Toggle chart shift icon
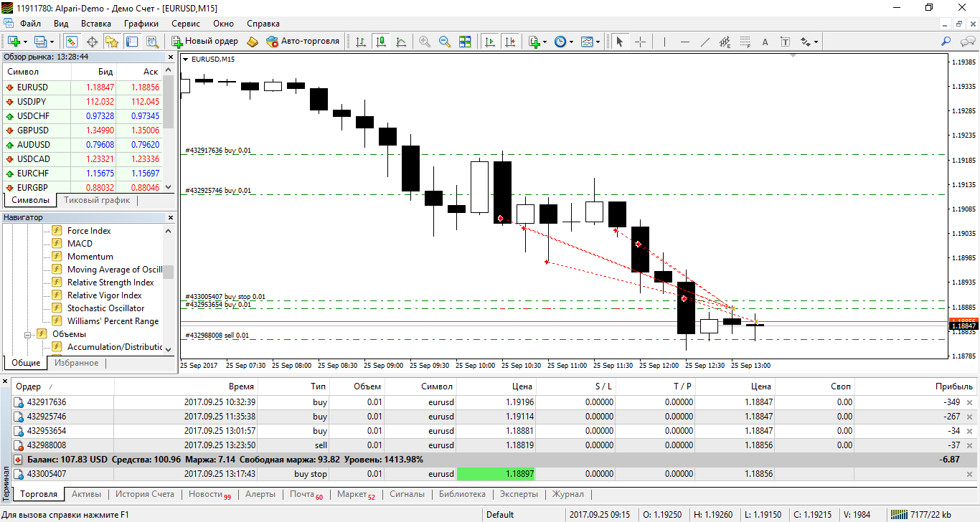Screen dimensions: 980x522 pos(511,42)
